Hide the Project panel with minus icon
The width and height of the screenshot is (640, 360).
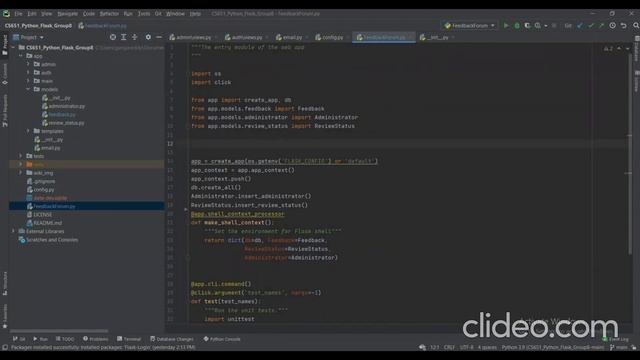159,37
